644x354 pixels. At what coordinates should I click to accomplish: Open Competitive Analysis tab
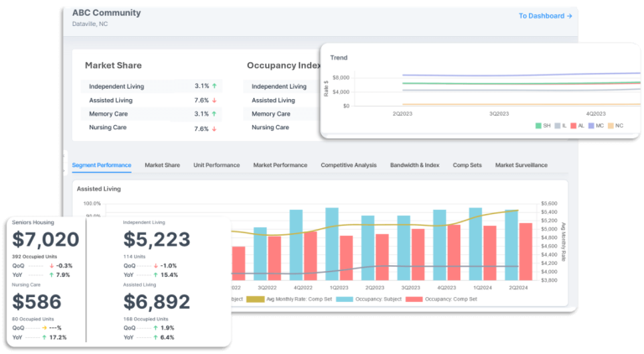pos(348,165)
